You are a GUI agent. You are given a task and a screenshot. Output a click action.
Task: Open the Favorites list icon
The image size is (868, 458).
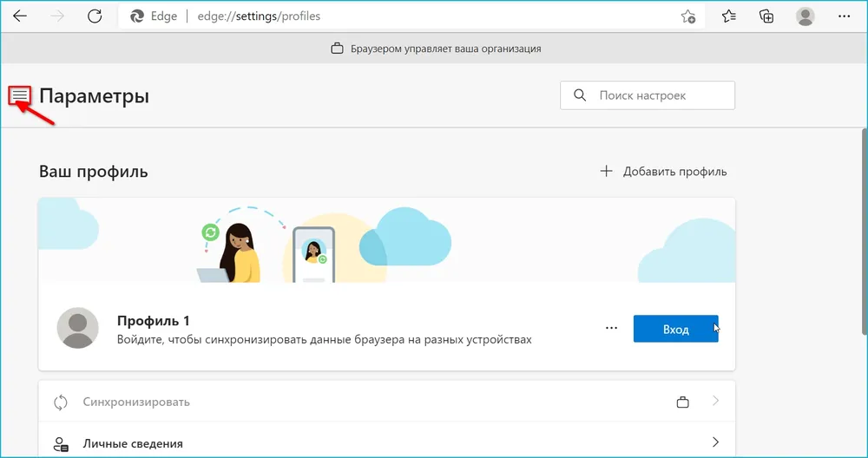(729, 16)
